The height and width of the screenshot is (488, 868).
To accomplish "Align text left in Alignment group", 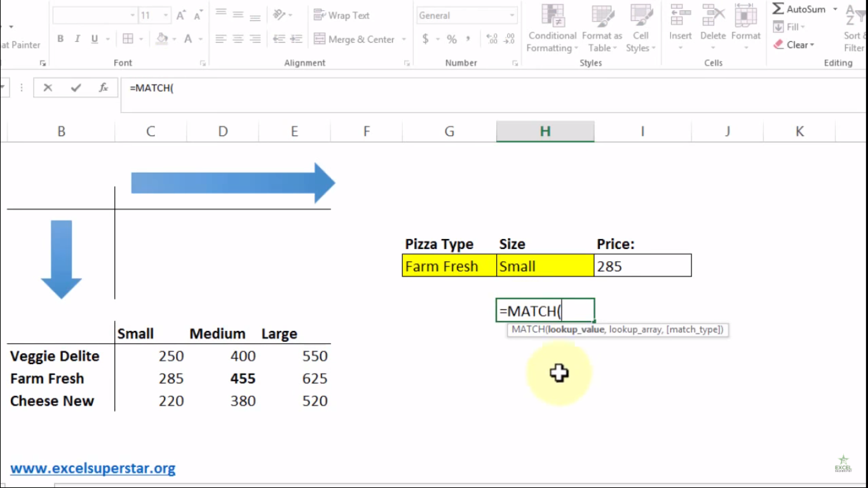I will click(221, 39).
